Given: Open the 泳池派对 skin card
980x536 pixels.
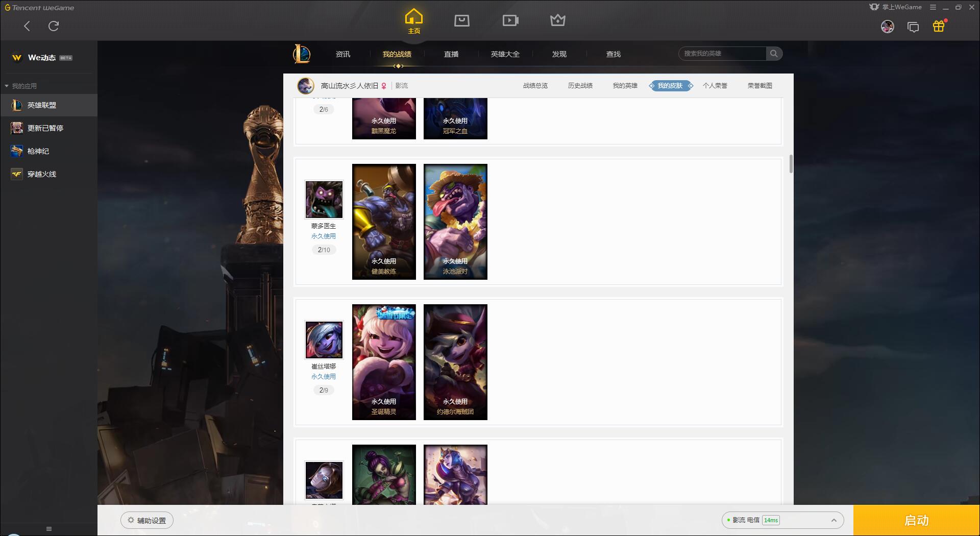Looking at the screenshot, I should coord(455,222).
